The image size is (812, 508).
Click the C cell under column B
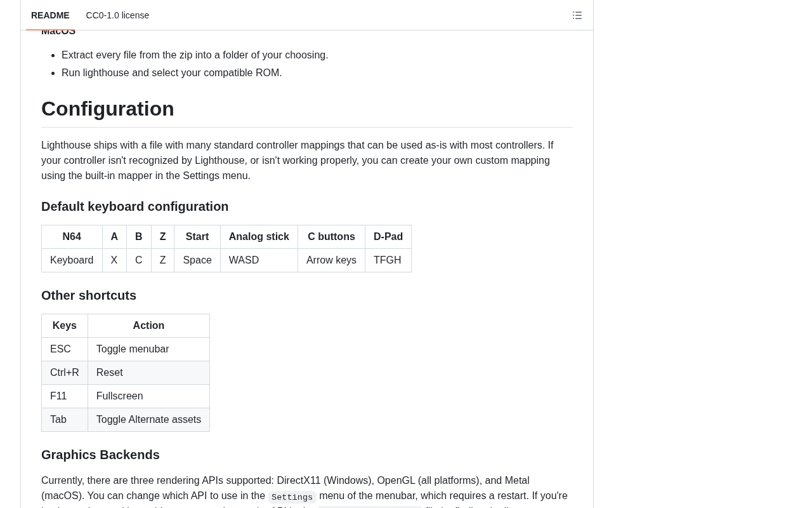(138, 260)
